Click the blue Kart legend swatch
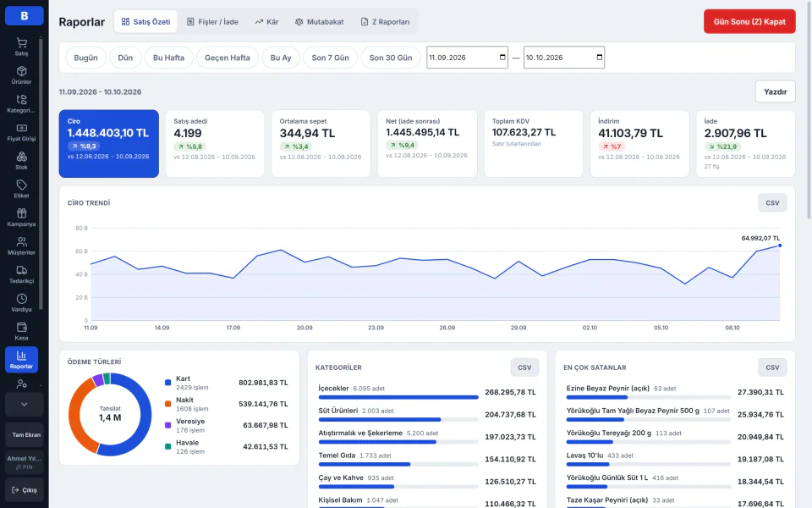Viewport: 812px width, 508px height. pyautogui.click(x=167, y=383)
